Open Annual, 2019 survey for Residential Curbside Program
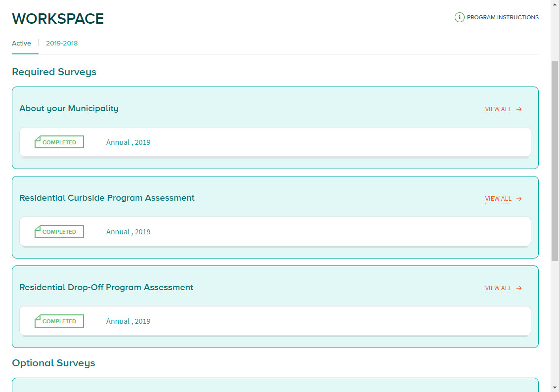Screen dimensions: 559x392 pyautogui.click(x=128, y=232)
